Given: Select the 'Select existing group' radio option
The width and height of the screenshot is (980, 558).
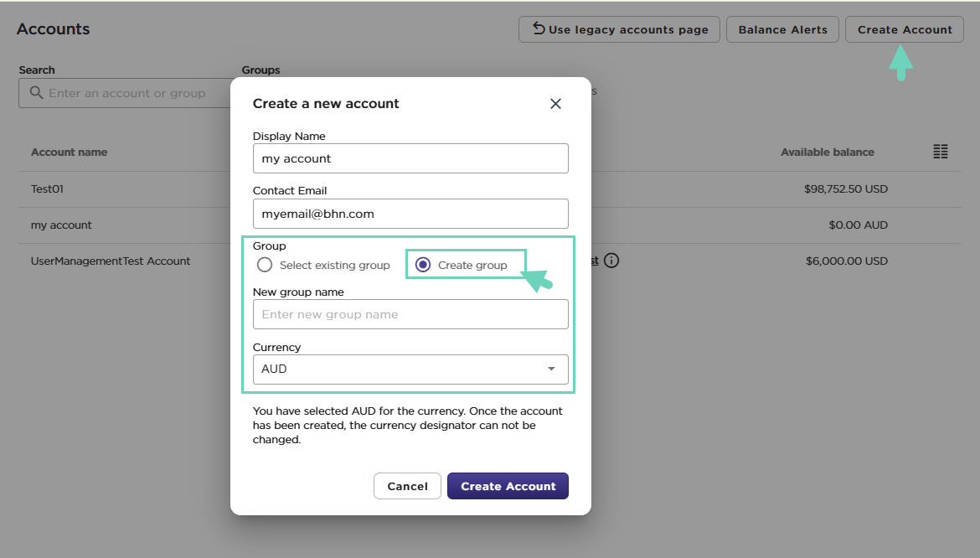Looking at the screenshot, I should click(265, 265).
